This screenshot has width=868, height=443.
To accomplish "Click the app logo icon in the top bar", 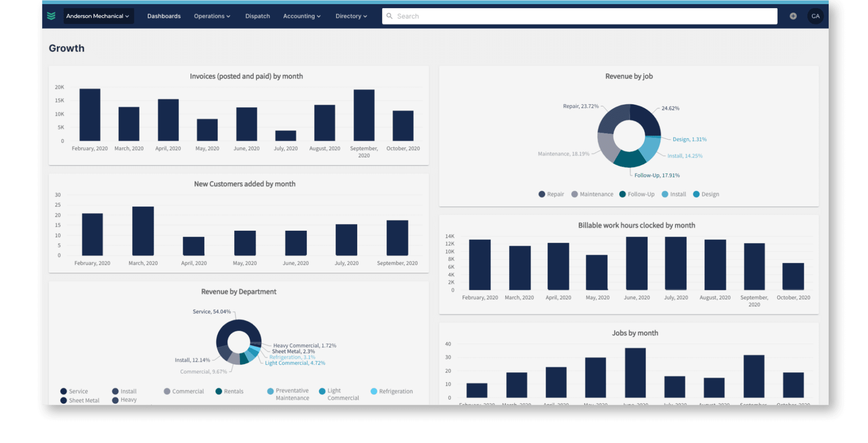I will click(x=52, y=16).
